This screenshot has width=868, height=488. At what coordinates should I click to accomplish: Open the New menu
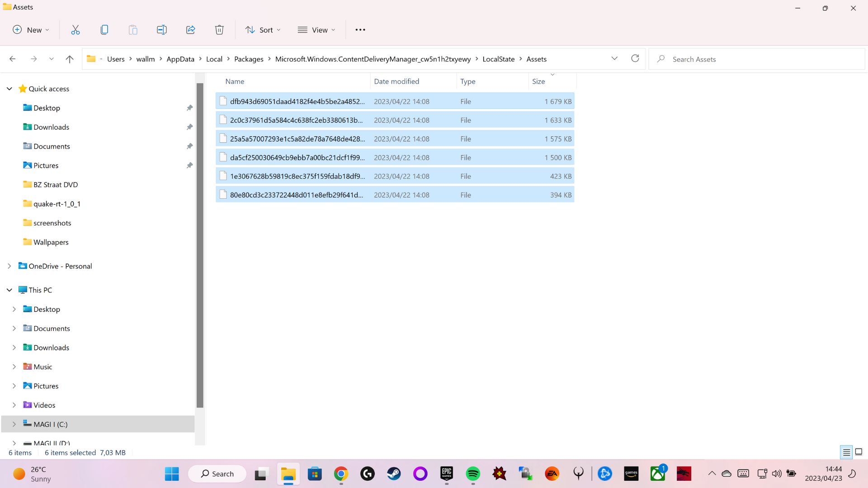pyautogui.click(x=30, y=29)
